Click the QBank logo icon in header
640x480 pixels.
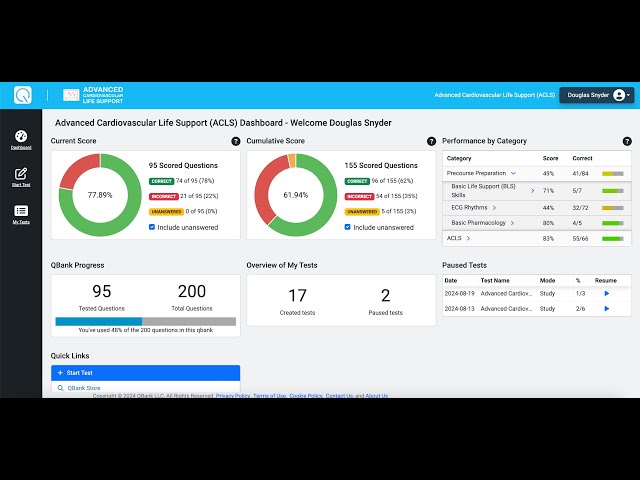coord(22,95)
